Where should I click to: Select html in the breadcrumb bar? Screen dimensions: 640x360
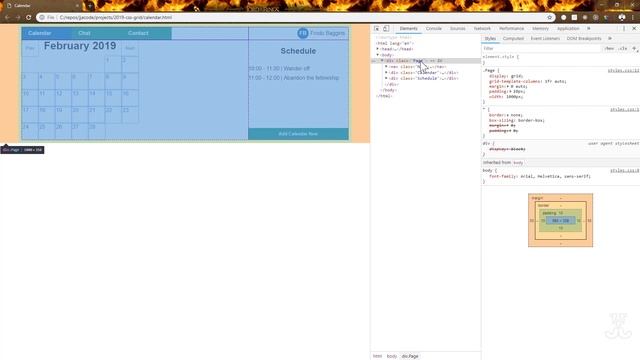377,356
